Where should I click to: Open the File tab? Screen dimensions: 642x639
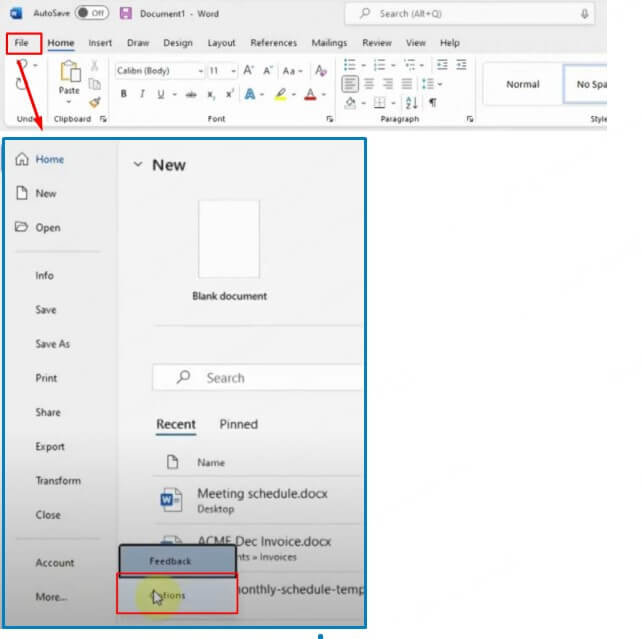point(22,43)
